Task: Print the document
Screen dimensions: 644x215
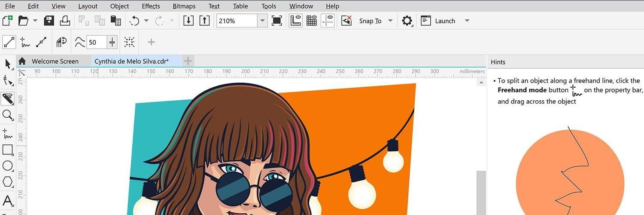Action: pyautogui.click(x=64, y=21)
